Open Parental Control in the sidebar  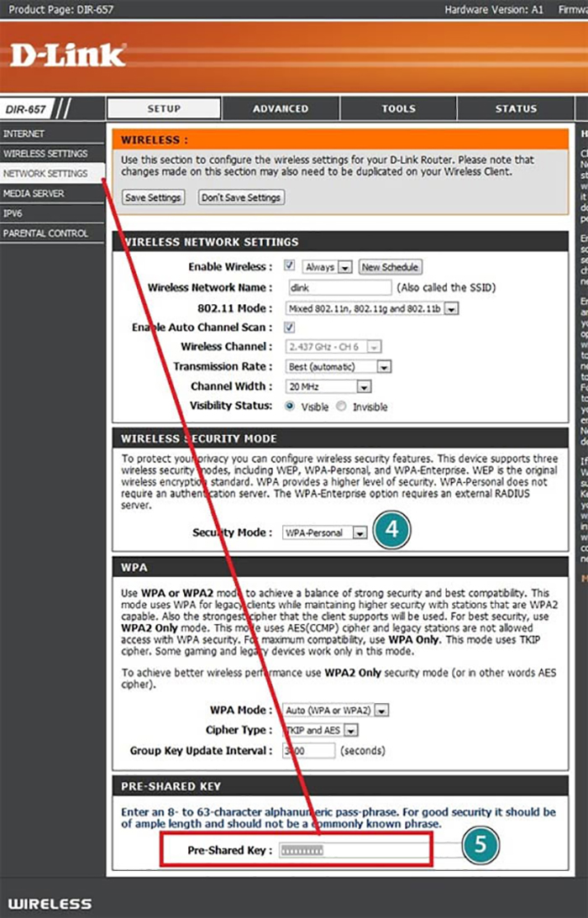45,233
